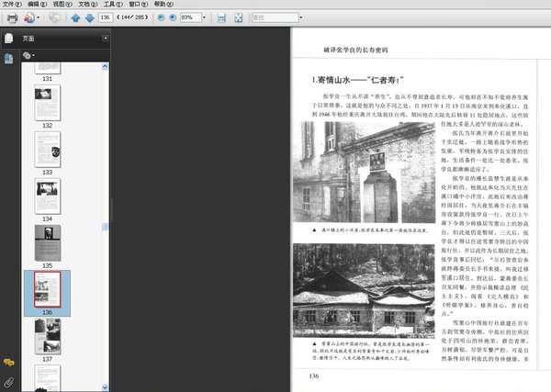Open the Attachments paperclip panel
Screen dimensions: 551x392
point(8,380)
